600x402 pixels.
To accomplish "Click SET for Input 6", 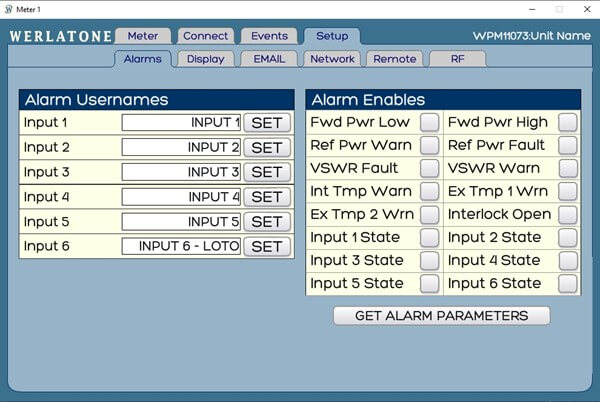I will (267, 247).
